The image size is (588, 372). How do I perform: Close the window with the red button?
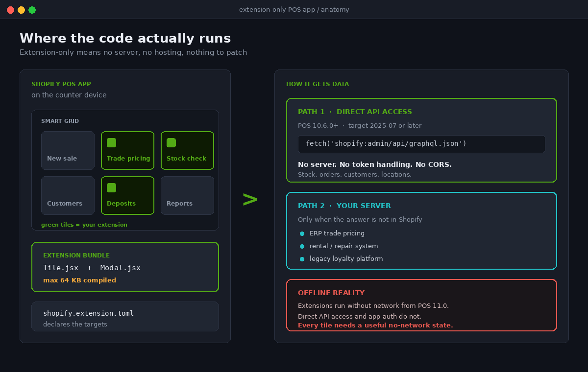(10, 10)
